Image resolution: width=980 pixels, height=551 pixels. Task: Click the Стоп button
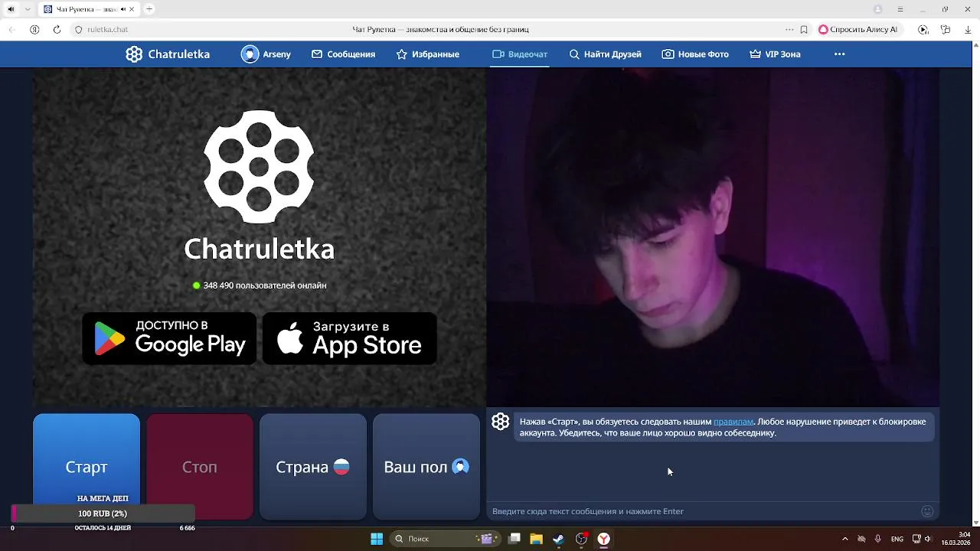(x=200, y=467)
